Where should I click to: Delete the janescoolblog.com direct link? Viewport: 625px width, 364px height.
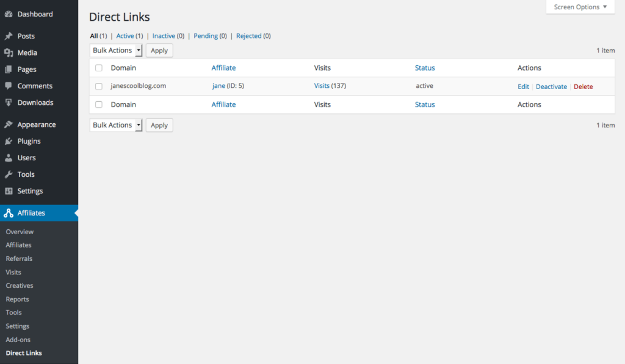click(x=583, y=87)
